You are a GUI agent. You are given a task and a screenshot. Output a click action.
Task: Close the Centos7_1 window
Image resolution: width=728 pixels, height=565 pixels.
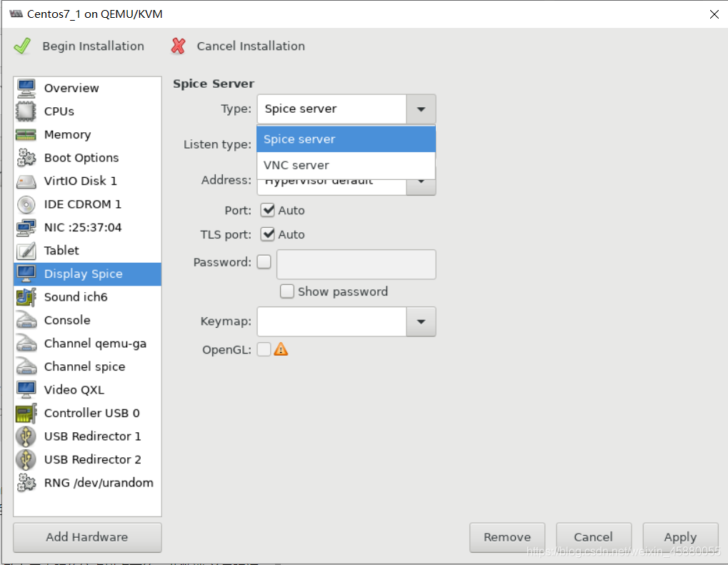coord(714,14)
